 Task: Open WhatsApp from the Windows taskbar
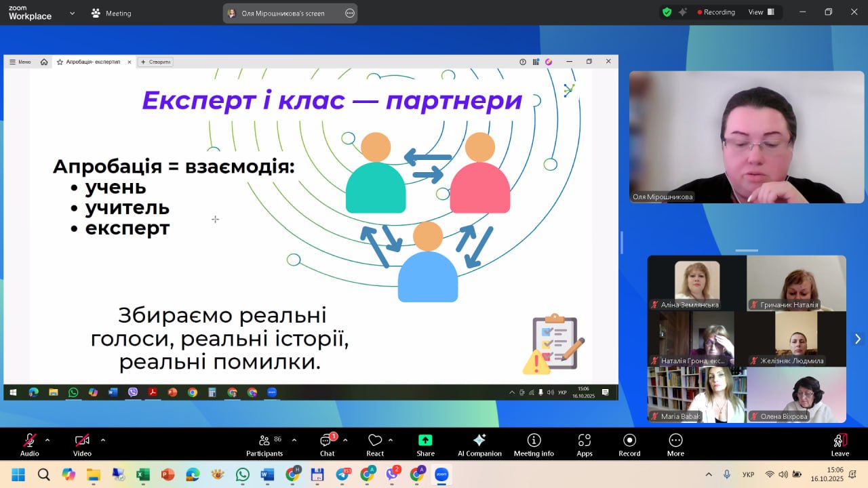243,474
